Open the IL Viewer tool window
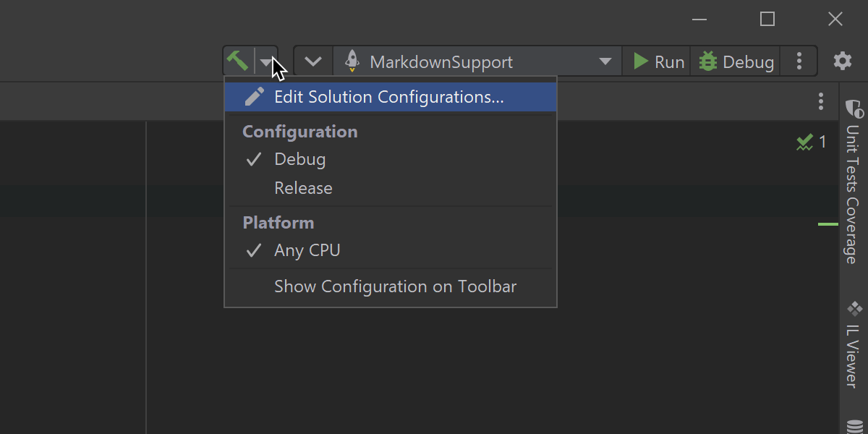Image resolution: width=868 pixels, height=434 pixels. point(854,344)
